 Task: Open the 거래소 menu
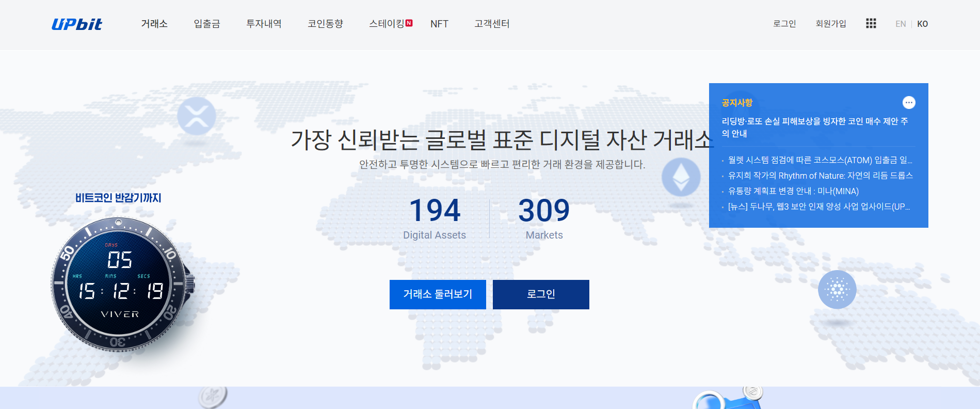pyautogui.click(x=154, y=24)
